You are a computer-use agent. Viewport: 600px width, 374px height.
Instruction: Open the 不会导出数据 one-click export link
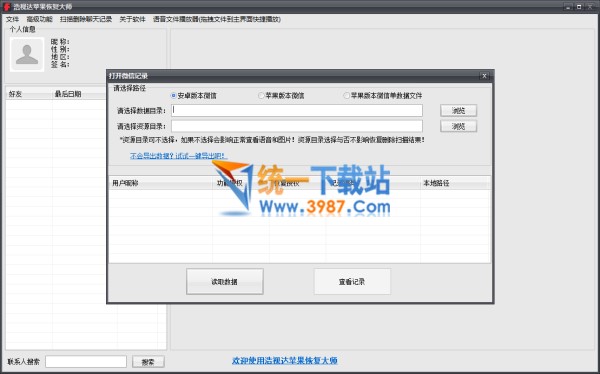tap(179, 156)
